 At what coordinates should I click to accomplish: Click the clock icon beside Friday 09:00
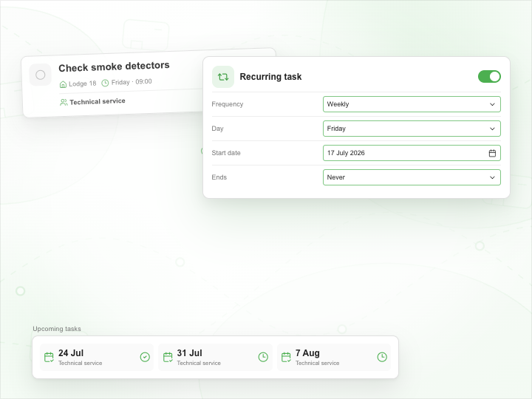(x=105, y=83)
